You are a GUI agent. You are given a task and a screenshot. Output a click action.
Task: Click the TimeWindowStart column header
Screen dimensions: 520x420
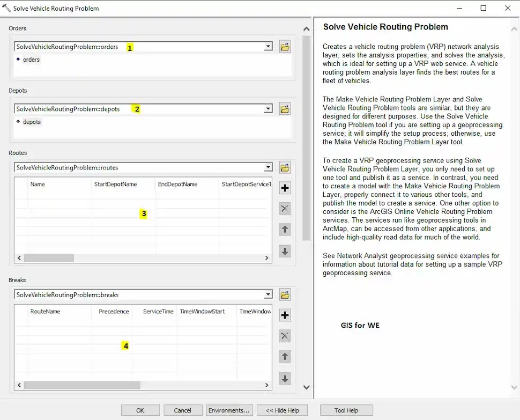206,312
